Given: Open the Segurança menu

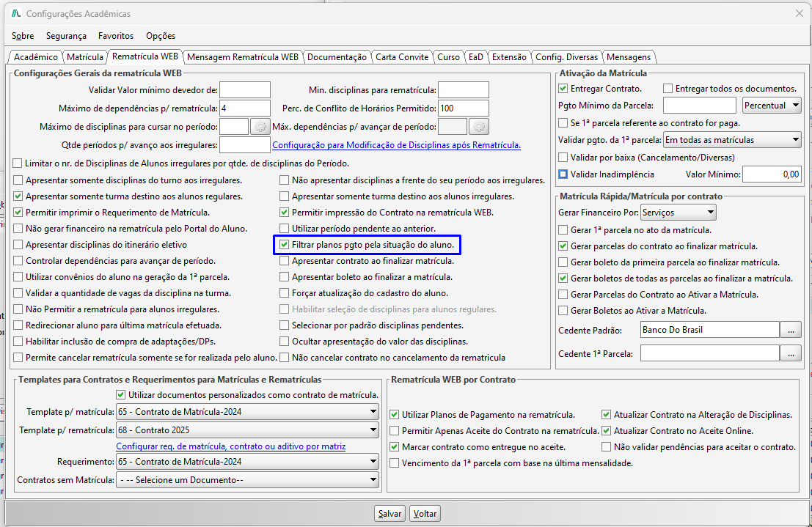Looking at the screenshot, I should click(66, 36).
